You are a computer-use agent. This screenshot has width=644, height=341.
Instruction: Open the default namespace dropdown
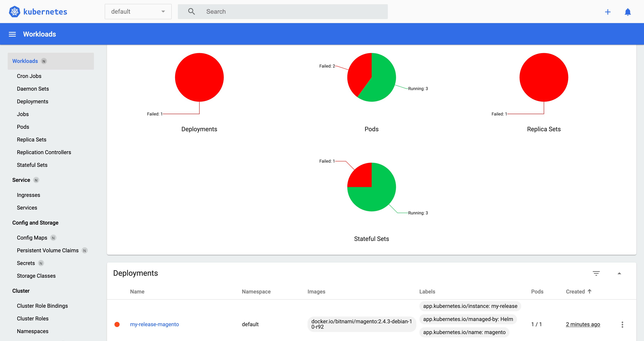coord(138,12)
